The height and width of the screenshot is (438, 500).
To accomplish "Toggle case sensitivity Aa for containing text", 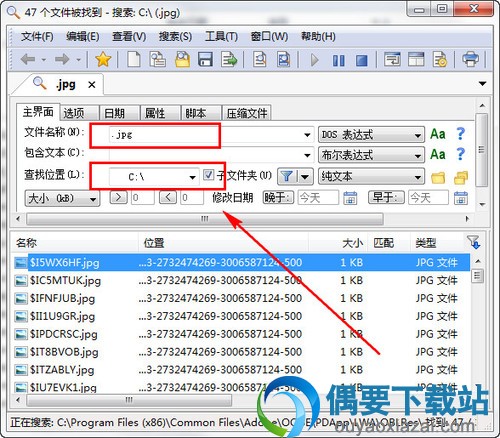I will (x=438, y=154).
